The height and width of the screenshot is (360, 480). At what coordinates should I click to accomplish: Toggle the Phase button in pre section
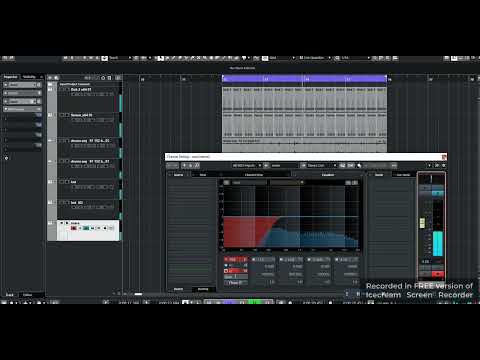[x=236, y=283]
